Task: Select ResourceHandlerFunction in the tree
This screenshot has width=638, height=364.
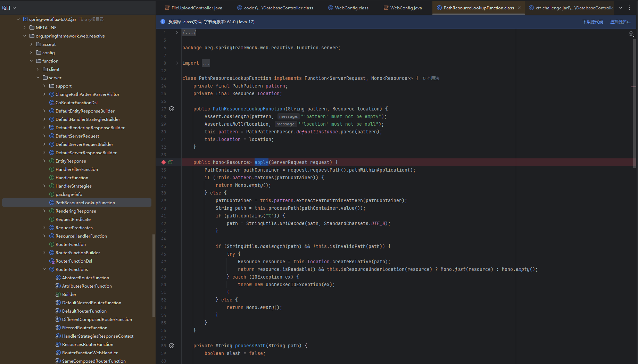Action: click(x=81, y=236)
